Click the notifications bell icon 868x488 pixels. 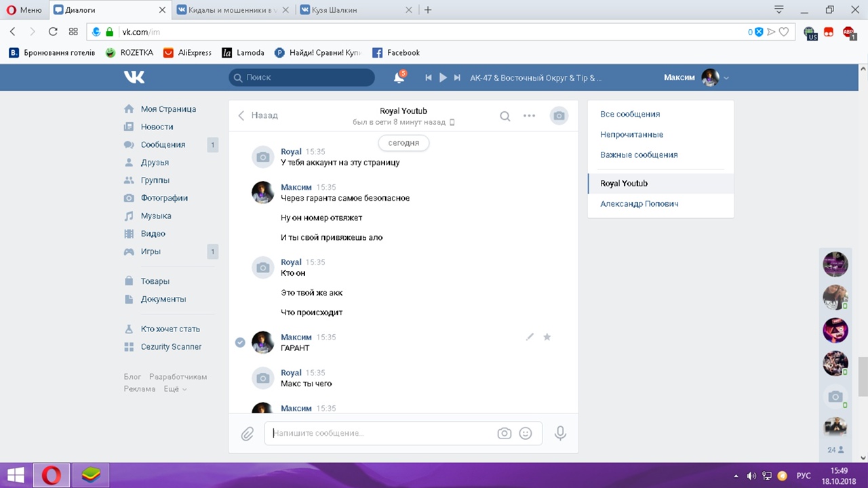point(399,78)
